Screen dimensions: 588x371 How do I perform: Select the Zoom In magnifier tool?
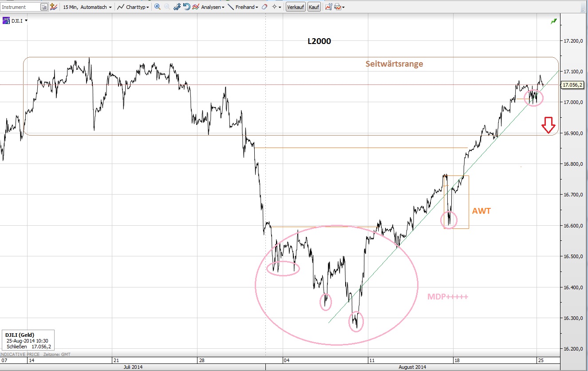pyautogui.click(x=157, y=7)
